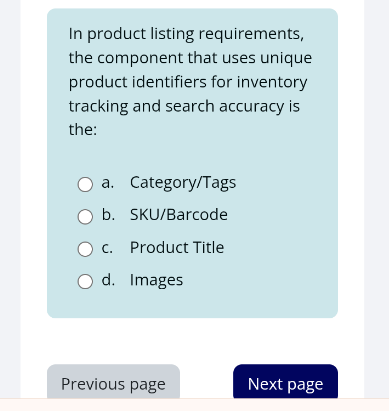Click the 'the:' ending of the question

click(83, 129)
